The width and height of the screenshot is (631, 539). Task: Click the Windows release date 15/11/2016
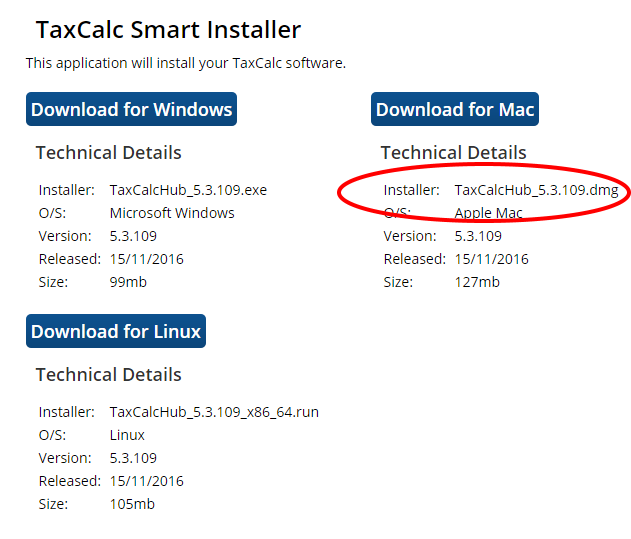[x=147, y=259]
